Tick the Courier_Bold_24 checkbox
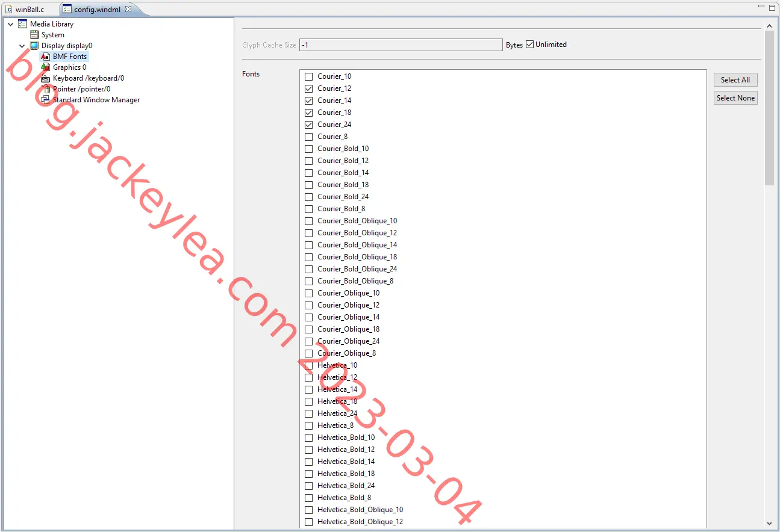 309,197
